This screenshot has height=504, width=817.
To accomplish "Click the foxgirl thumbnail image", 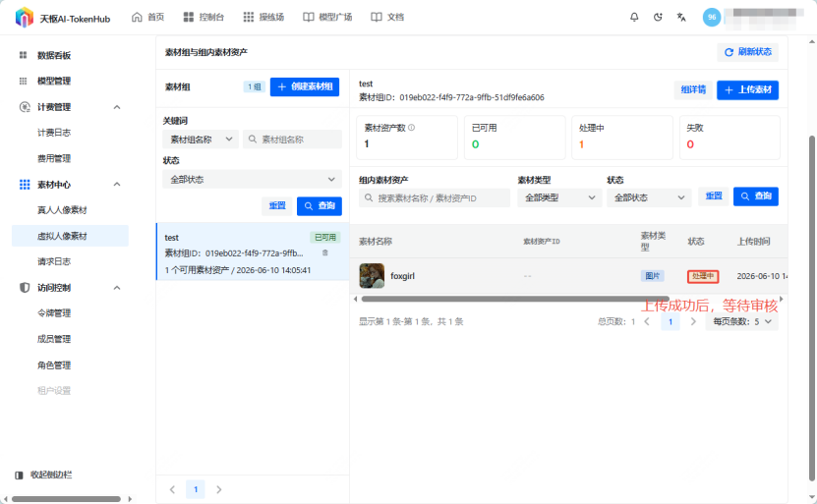I will point(372,276).
